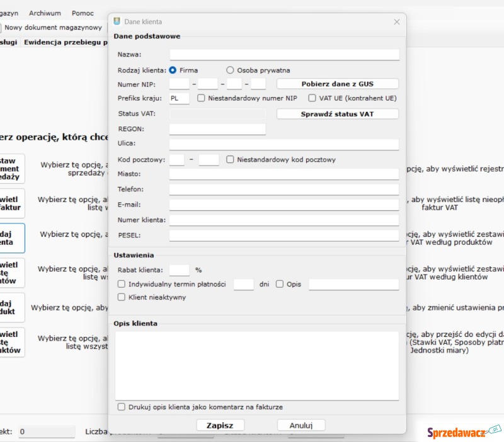Click the Ulica input field

(284, 144)
